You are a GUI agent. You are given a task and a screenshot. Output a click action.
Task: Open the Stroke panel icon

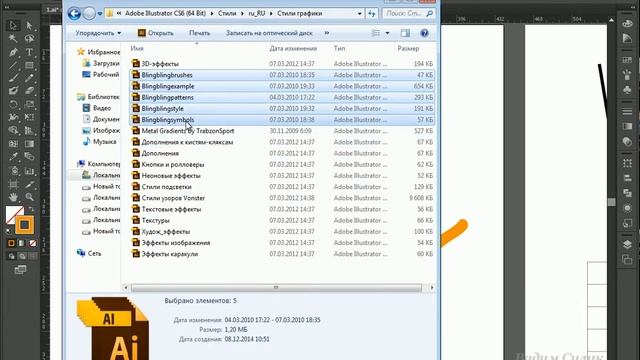627,111
